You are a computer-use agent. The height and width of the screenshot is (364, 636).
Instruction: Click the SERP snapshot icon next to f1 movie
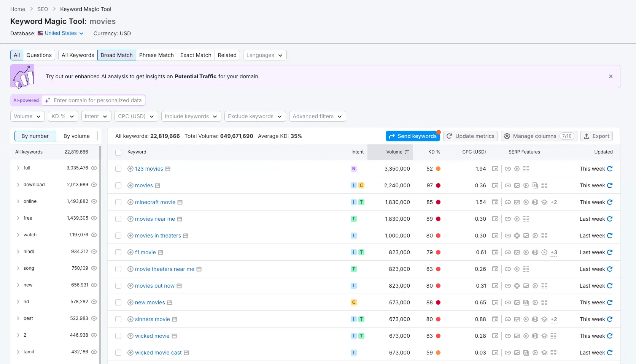coord(161,252)
